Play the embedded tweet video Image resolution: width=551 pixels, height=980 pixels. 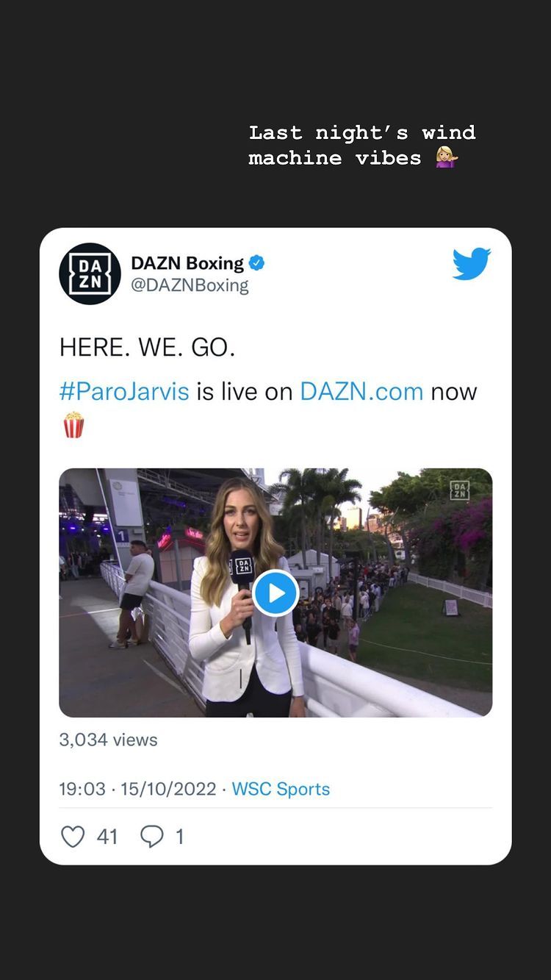coord(275,593)
